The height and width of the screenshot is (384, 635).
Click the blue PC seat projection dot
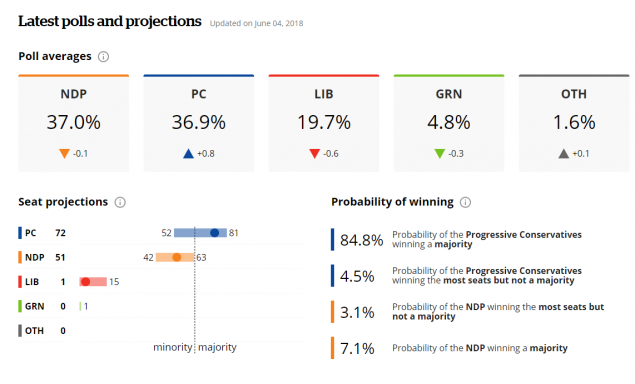click(x=215, y=233)
